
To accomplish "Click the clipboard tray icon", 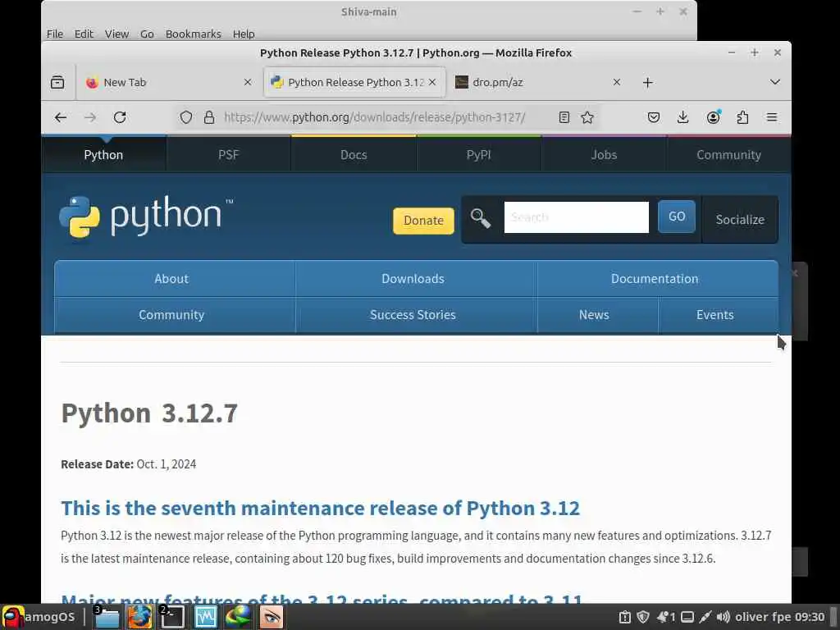I will click(624, 617).
